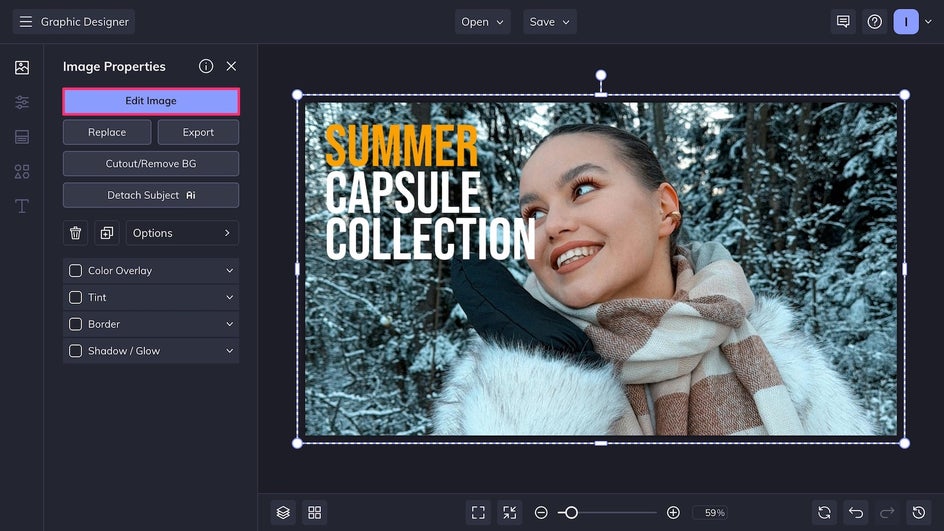
Task: Open the Edit sliders sidebar tab
Action: (22, 102)
